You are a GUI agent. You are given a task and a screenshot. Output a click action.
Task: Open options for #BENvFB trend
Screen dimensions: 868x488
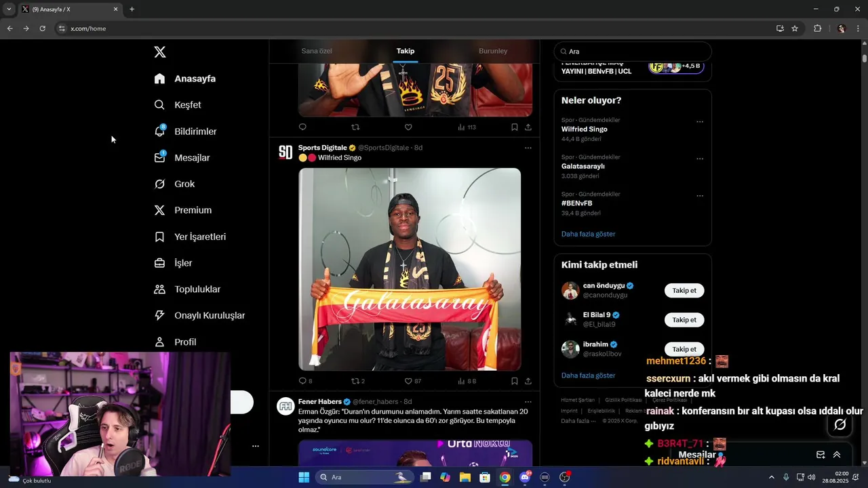point(700,196)
